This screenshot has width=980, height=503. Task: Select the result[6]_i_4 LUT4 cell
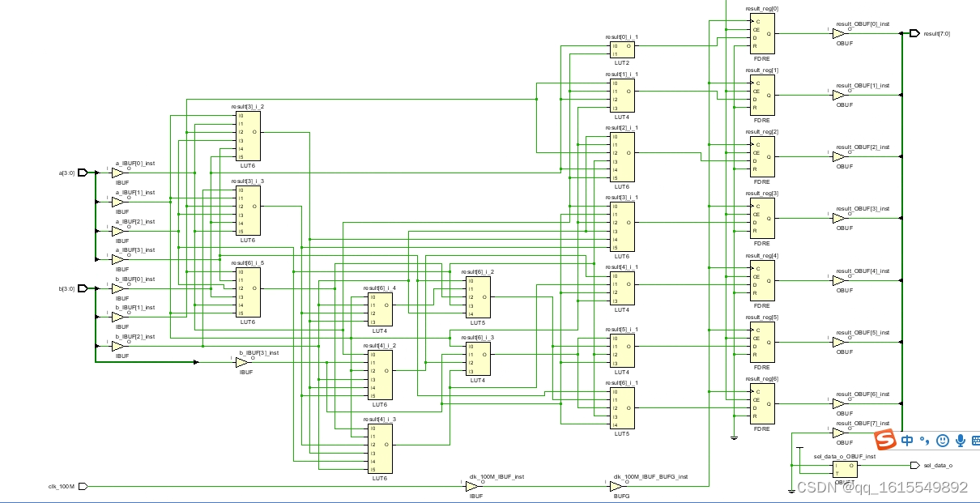[380, 309]
